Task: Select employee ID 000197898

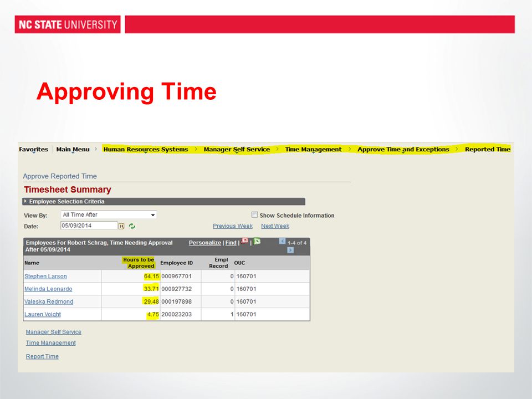Action: pyautogui.click(x=176, y=301)
